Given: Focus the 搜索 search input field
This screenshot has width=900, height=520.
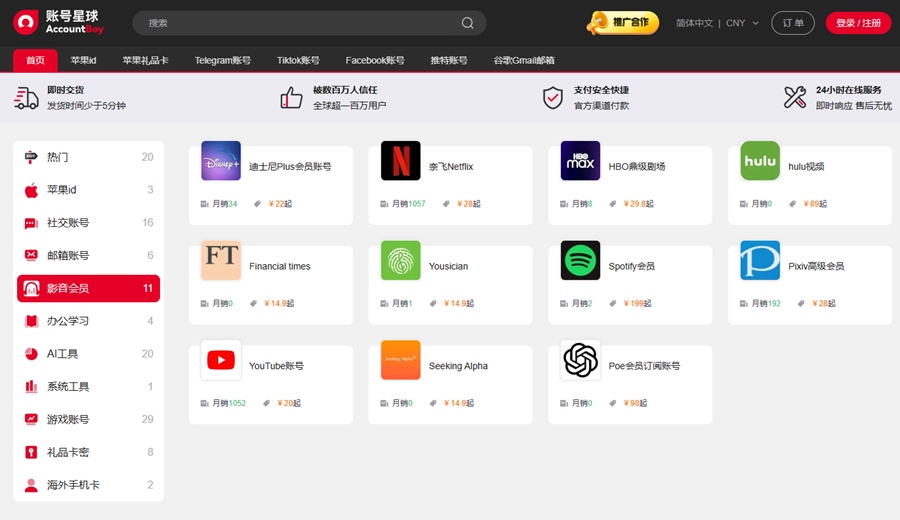Looking at the screenshot, I should [x=309, y=23].
